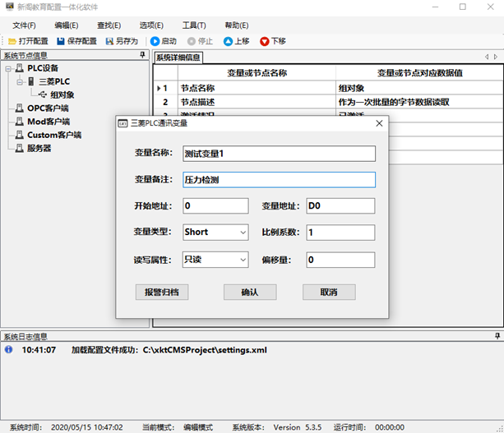The height and width of the screenshot is (433, 504).
Task: Collapse the PLC设备 tree node
Action: 8,68
